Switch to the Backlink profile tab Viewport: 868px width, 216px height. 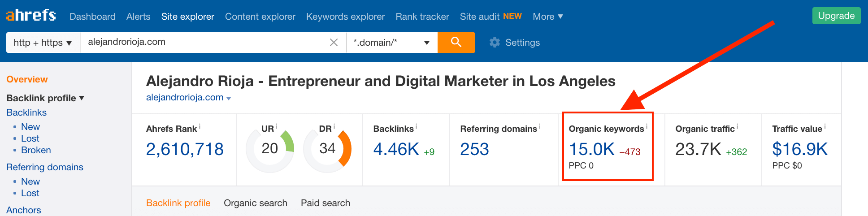pyautogui.click(x=178, y=203)
